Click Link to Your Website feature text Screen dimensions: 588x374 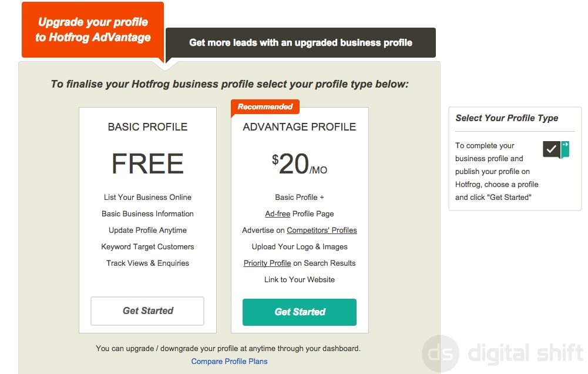tap(300, 280)
